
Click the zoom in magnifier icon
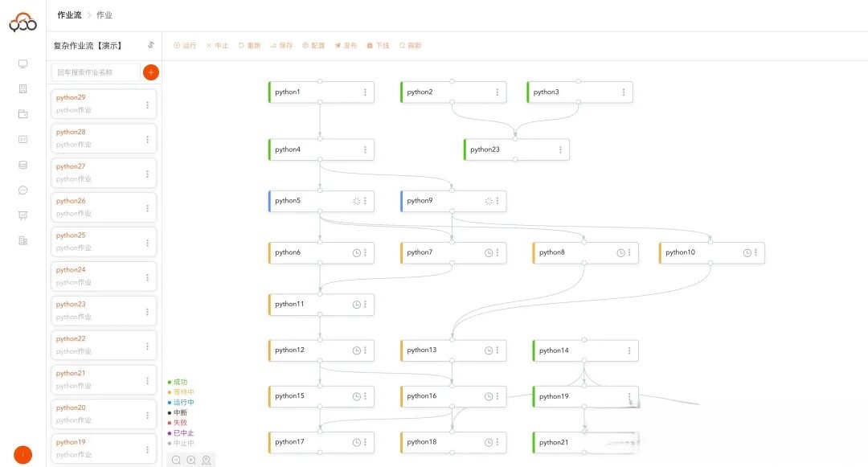[191, 460]
